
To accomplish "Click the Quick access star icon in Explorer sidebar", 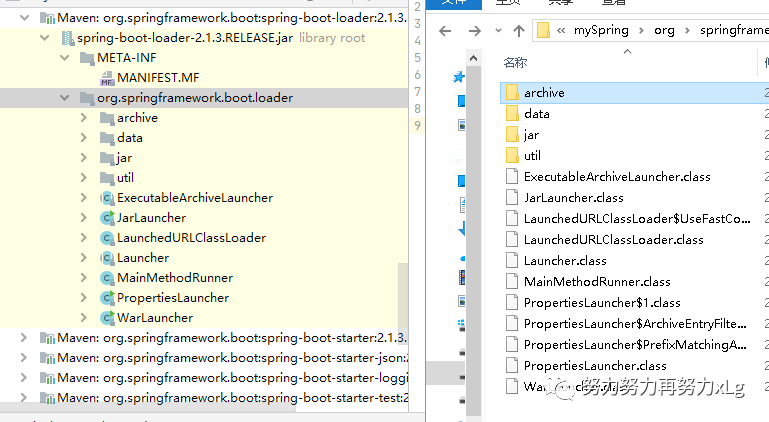I will 459,77.
